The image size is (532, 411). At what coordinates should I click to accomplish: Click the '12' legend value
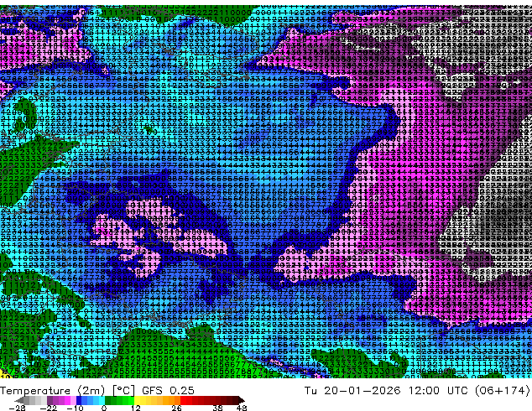coord(136,408)
